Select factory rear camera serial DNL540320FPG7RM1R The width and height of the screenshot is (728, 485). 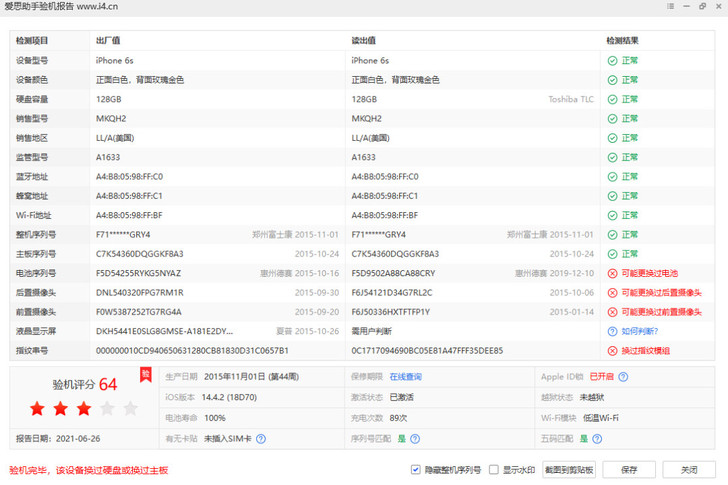(x=140, y=293)
